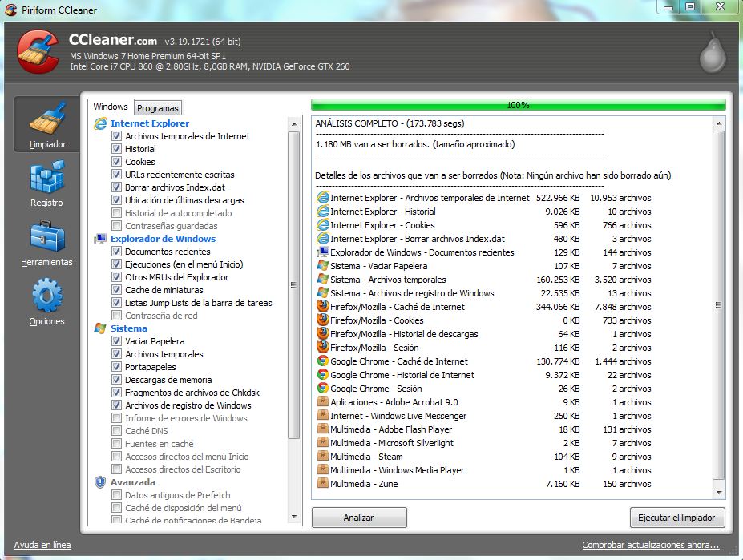Click the results list scrollbar up arrow

[x=719, y=123]
